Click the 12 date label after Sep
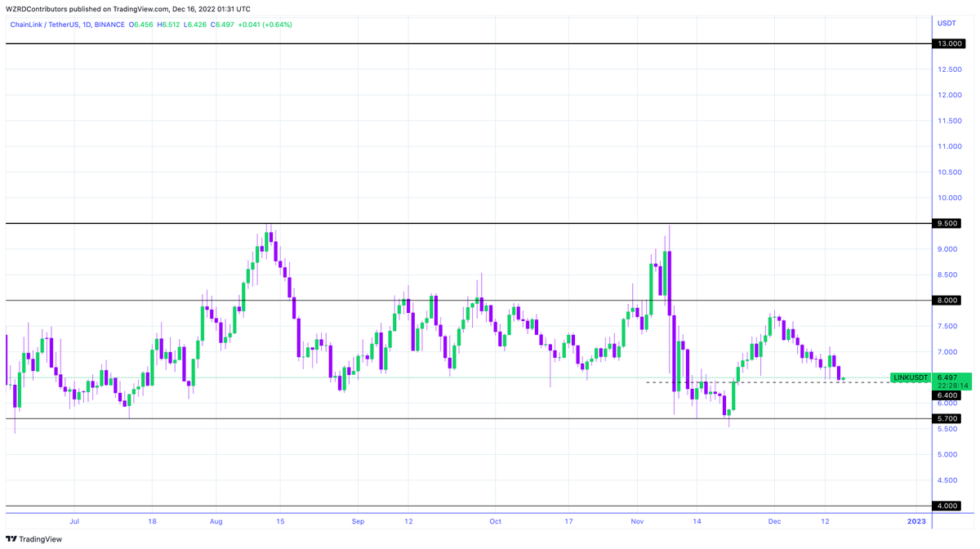 pos(408,520)
